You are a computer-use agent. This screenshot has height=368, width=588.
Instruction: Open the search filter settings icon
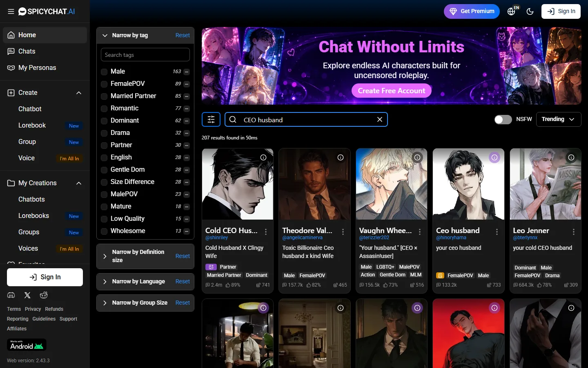[211, 119]
